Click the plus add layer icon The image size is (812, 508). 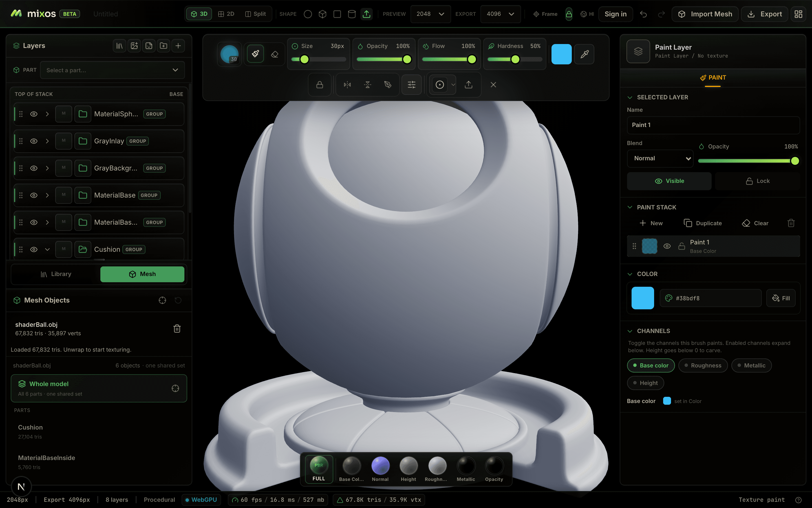click(178, 46)
